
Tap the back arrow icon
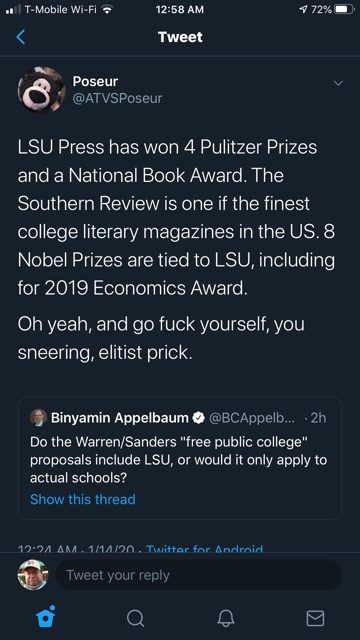point(21,37)
